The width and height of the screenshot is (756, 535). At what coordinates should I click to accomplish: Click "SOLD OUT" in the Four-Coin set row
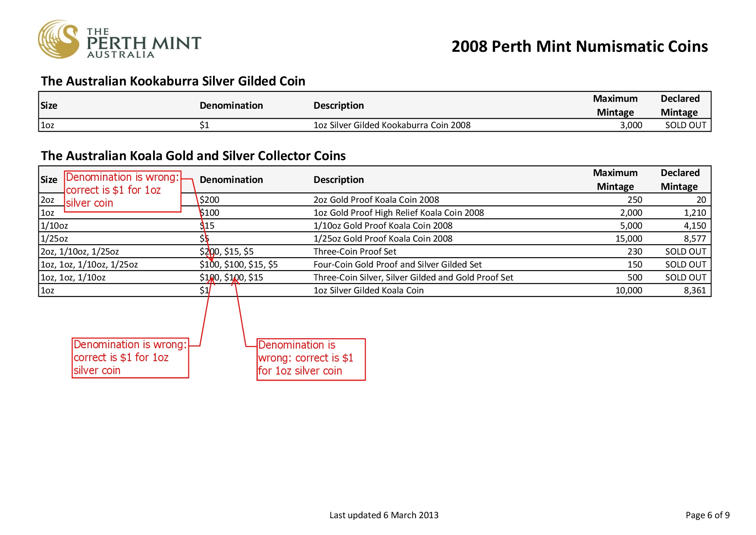[686, 264]
